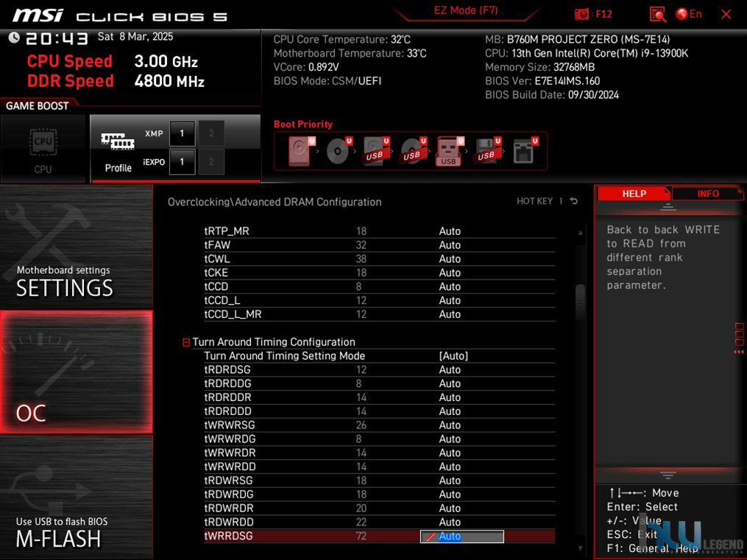747x560 pixels.
Task: Select the tCKE Auto value
Action: [x=450, y=272]
